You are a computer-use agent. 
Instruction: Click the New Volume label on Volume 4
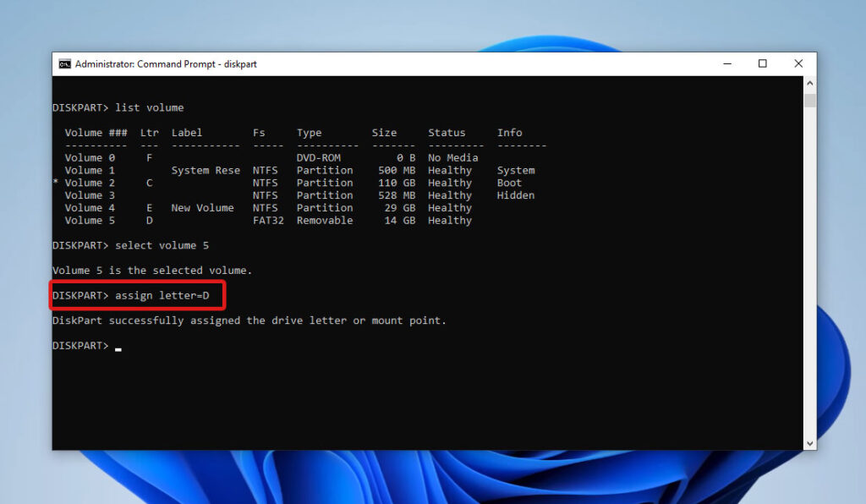click(202, 207)
